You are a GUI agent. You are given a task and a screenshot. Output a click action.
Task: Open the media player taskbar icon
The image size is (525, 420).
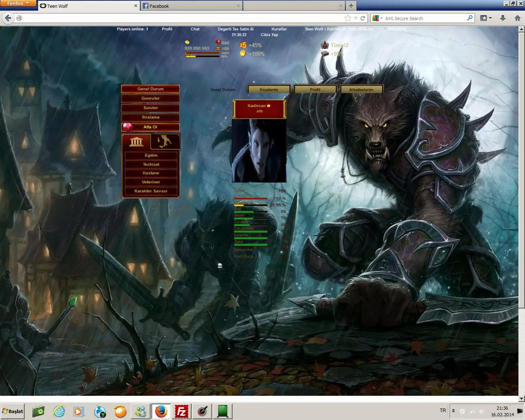pos(79,411)
